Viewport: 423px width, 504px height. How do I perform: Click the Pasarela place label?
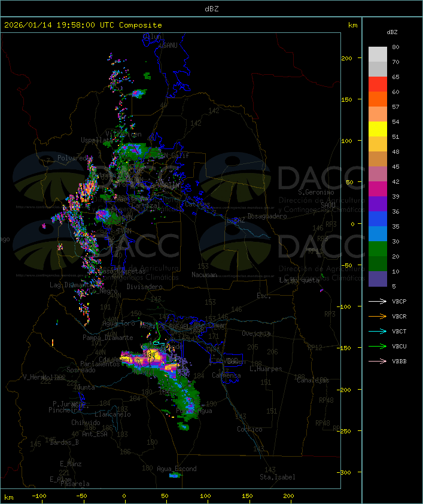75,484
